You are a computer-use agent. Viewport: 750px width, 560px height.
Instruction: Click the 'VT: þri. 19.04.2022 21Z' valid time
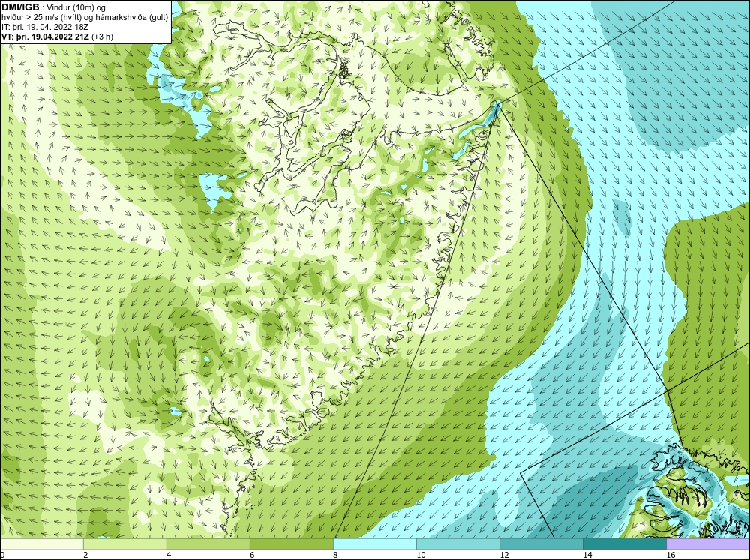[46, 37]
